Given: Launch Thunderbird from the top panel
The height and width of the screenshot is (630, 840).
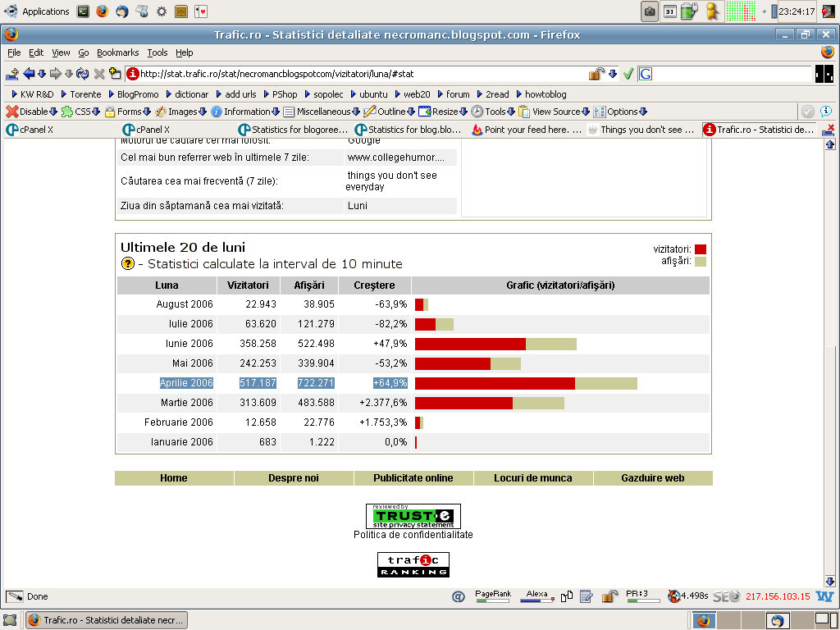Looking at the screenshot, I should [x=122, y=11].
